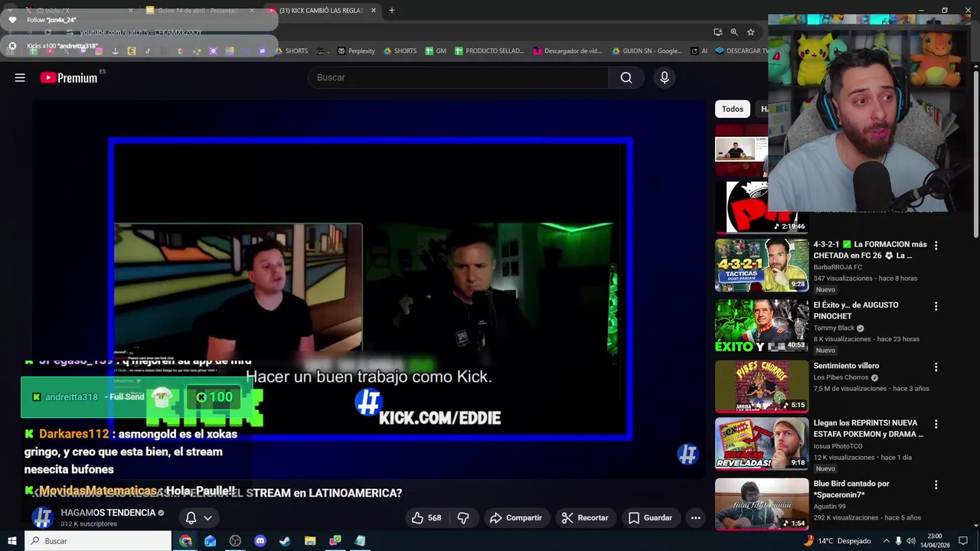The height and width of the screenshot is (551, 980).
Task: Click the search magnifier button
Action: (626, 77)
